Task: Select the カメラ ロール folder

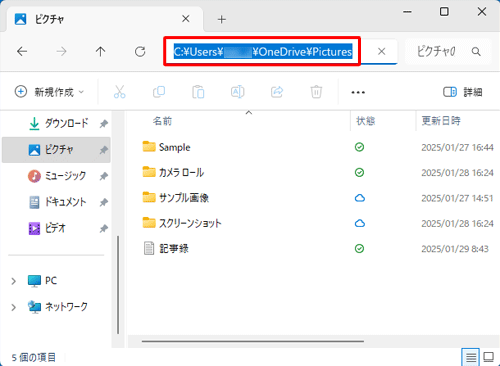Action: (x=173, y=172)
